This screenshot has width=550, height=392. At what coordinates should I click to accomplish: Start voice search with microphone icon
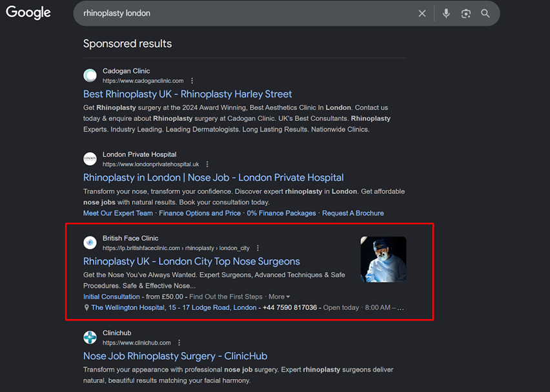446,14
